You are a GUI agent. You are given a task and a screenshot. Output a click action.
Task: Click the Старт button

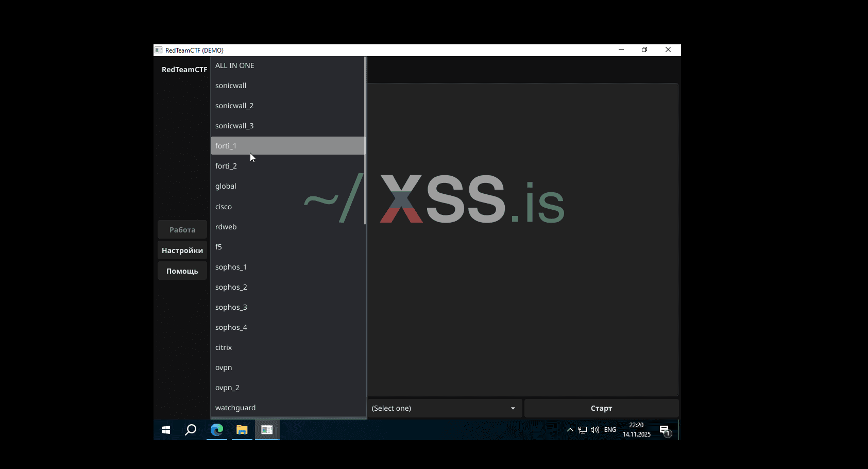(601, 408)
